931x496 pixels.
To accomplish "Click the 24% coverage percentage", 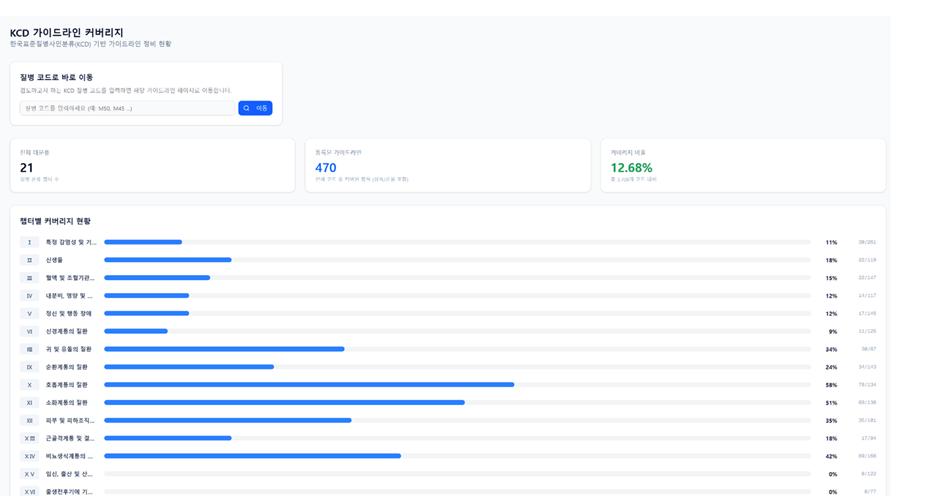I will coord(831,367).
